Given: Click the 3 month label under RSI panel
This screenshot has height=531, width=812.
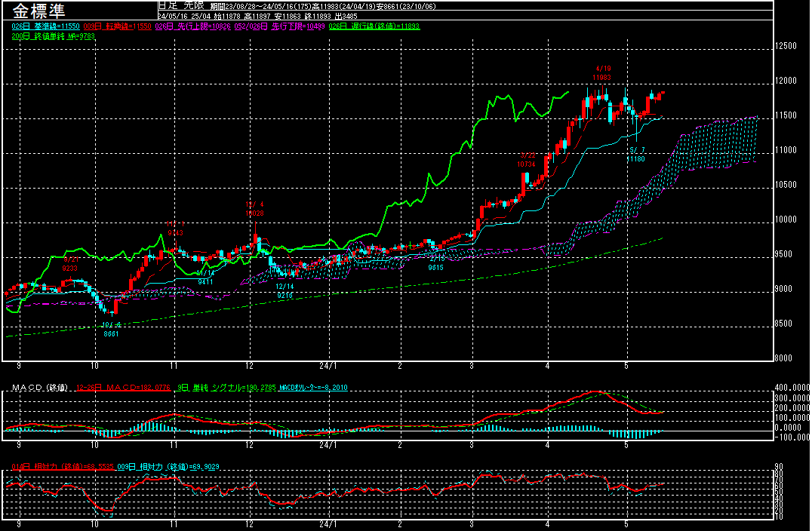Looking at the screenshot, I should click(472, 524).
